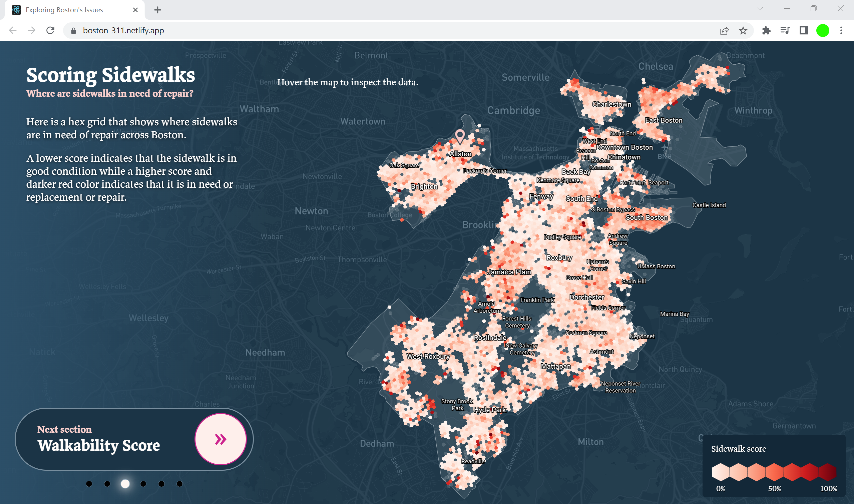Open the Chrome three-dot menu

(841, 31)
